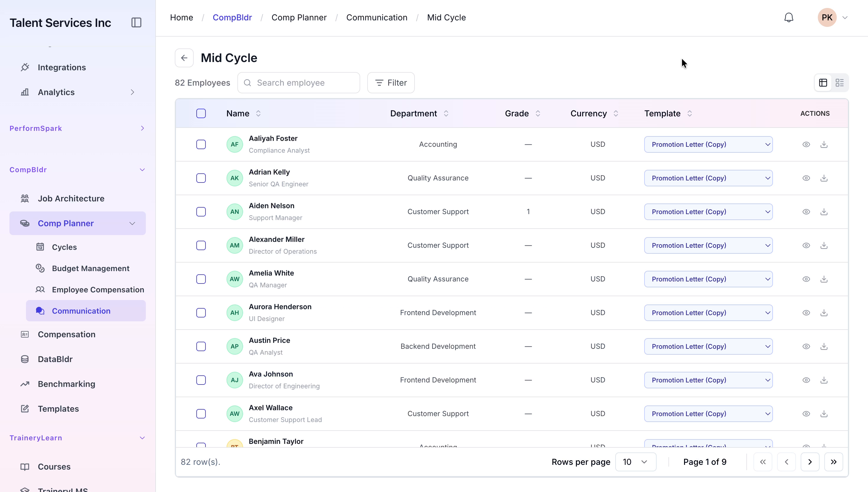Collapse the sidebar panel icon
The image size is (868, 492).
click(136, 23)
